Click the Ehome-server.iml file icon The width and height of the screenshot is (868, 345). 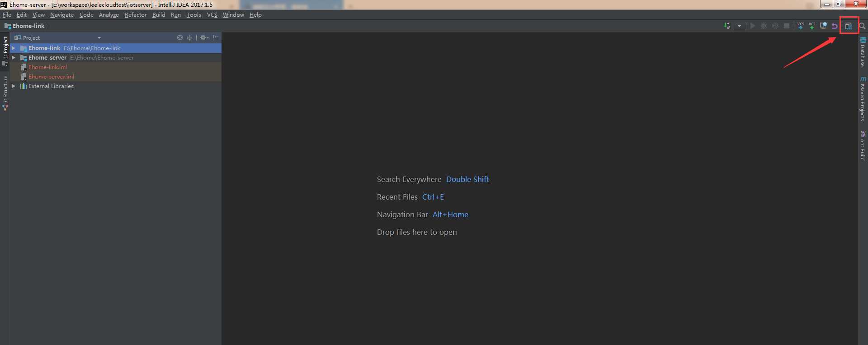click(x=24, y=76)
